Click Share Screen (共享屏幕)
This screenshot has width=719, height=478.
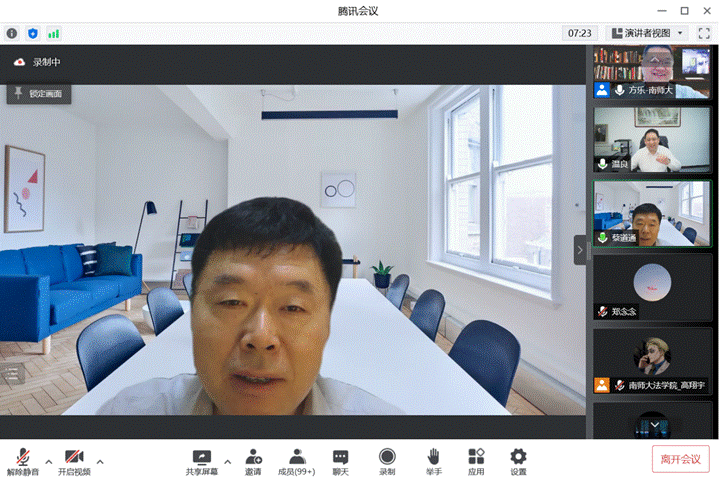click(x=201, y=461)
